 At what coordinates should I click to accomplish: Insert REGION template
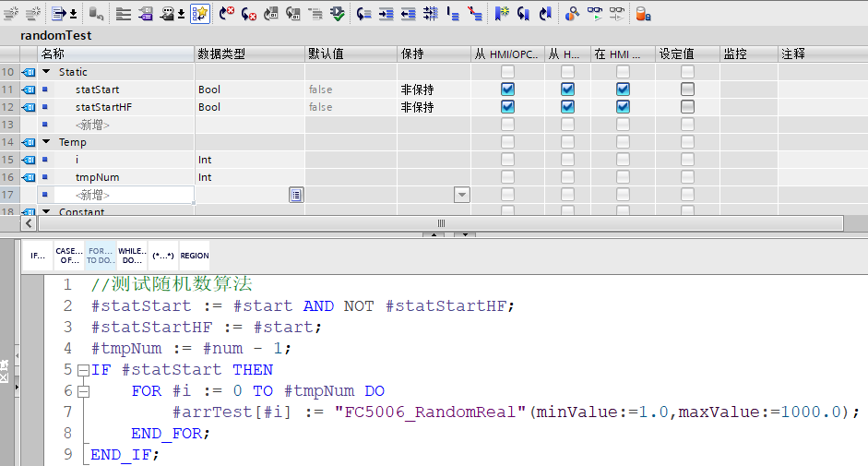click(195, 256)
